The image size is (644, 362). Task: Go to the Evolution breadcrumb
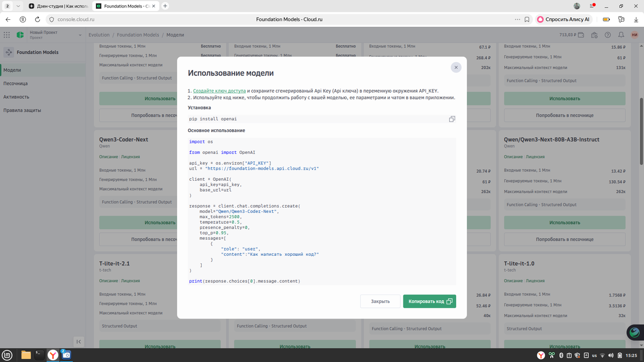click(x=99, y=35)
